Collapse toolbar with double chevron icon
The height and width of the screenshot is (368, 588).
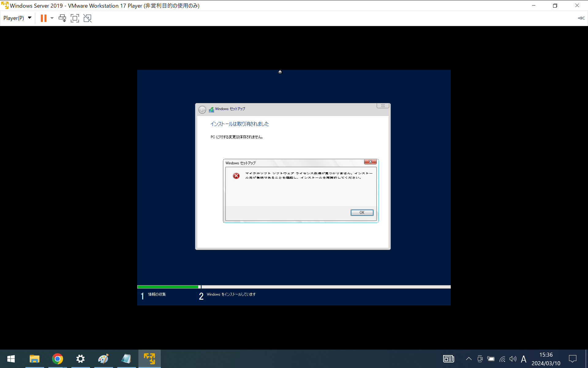581,18
